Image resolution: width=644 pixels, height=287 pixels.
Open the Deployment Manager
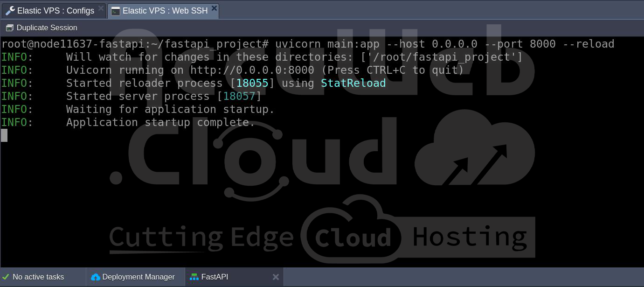pos(138,277)
